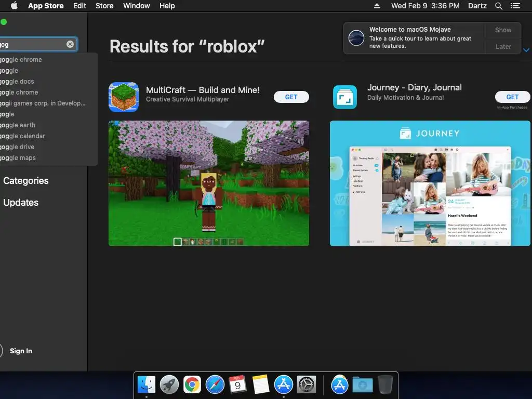The image size is (532, 399).
Task: Expand the blue chevron filter dropdown
Action: coord(526,50)
